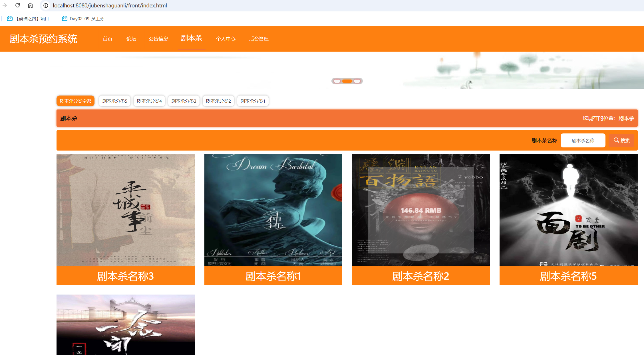Reload the page with refresh icon
Viewport: 644px width, 355px height.
click(x=17, y=5)
